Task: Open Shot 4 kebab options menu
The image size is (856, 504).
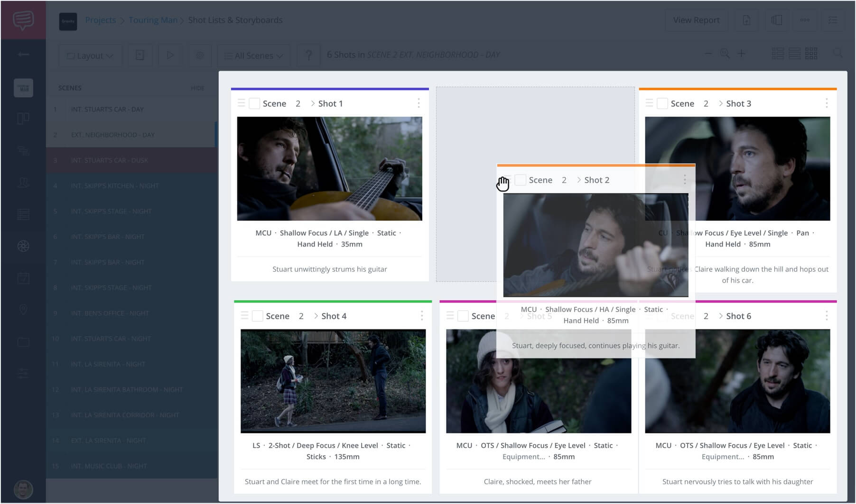Action: click(x=422, y=316)
